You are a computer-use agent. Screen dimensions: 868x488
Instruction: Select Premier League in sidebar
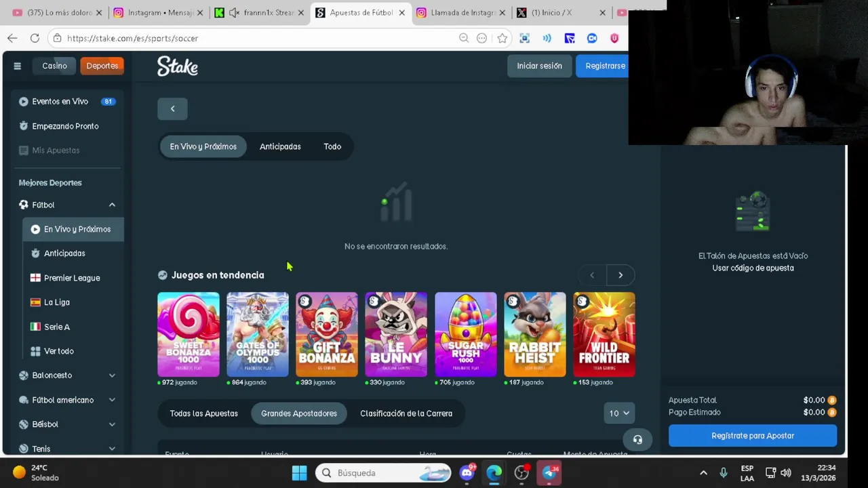coord(73,278)
